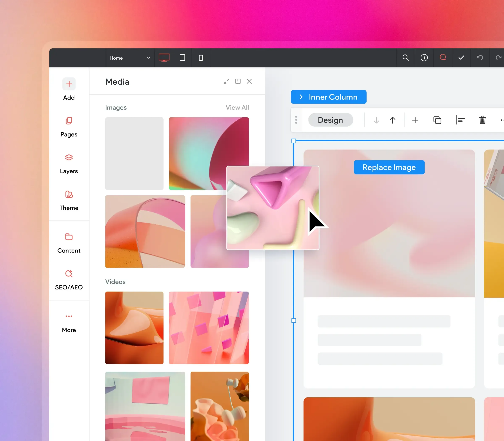Click the search magnifier icon in top bar

(406, 58)
